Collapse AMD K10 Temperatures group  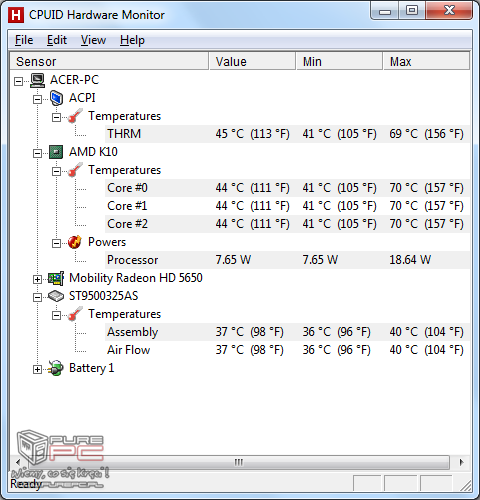[x=56, y=171]
